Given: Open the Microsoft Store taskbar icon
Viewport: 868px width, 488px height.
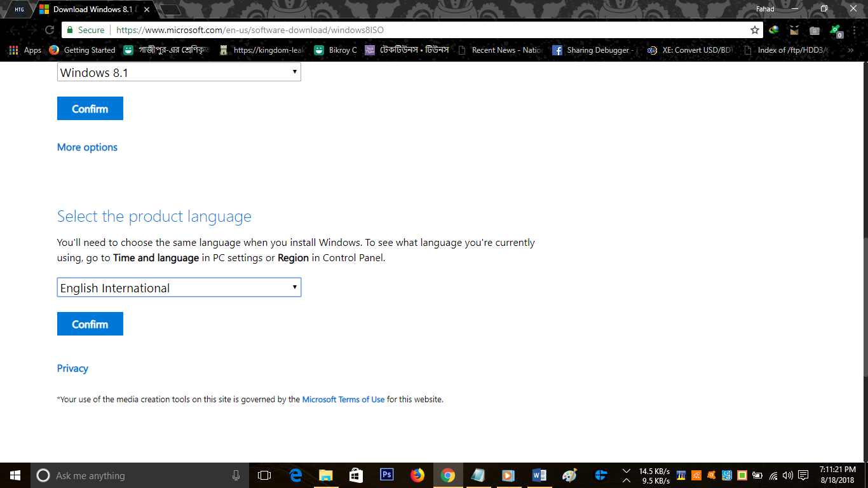Looking at the screenshot, I should pyautogui.click(x=356, y=475).
